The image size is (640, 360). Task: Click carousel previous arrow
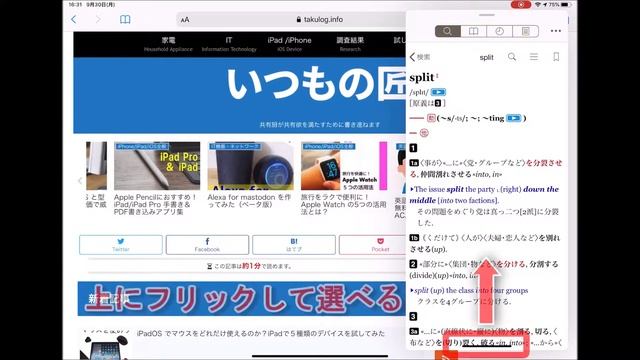click(80, 180)
